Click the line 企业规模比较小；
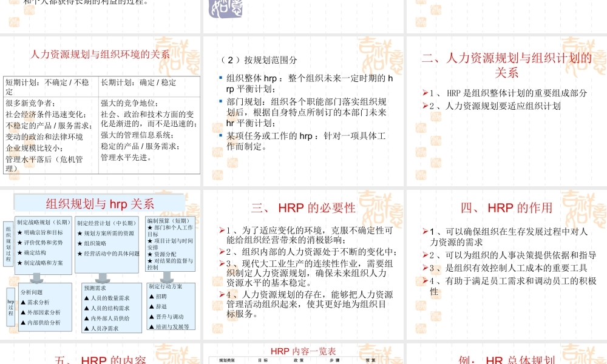The width and height of the screenshot is (607, 364). pos(34,148)
